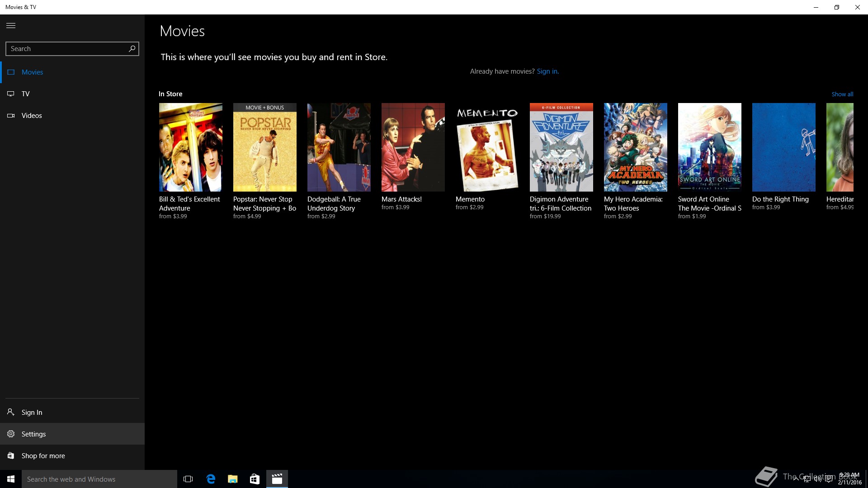
Task: Open the Dodgeball movie poster
Action: coord(339,147)
